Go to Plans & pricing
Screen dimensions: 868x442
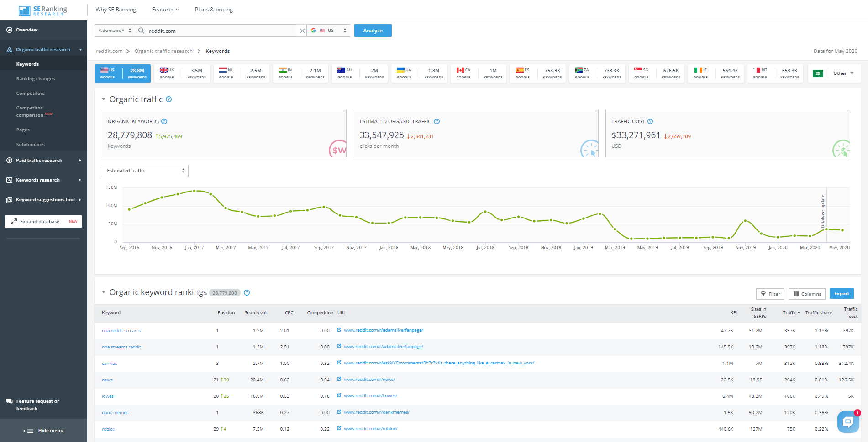click(x=214, y=10)
